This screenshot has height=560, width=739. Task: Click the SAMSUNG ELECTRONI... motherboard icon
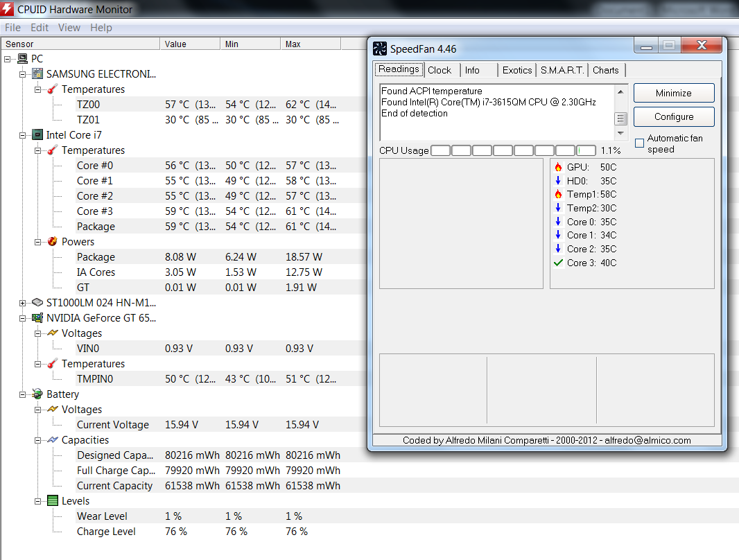37,74
